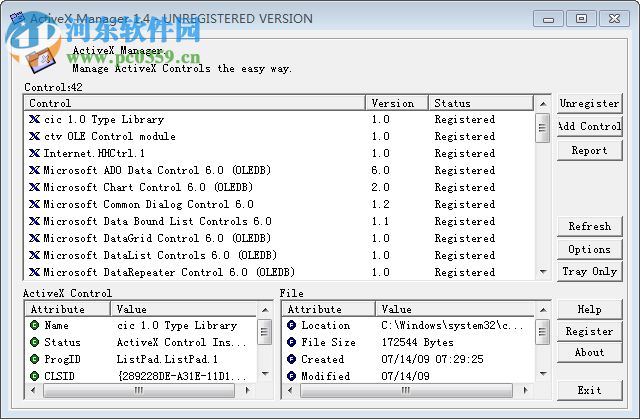Select Microsoft Chart Control 6.0 (OLEDB) row

148,187
